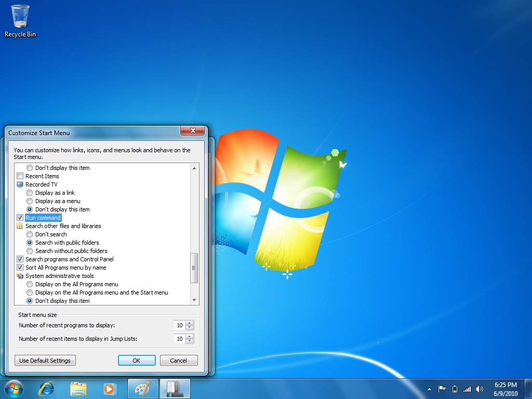Click the recent programs number field

[x=179, y=325]
